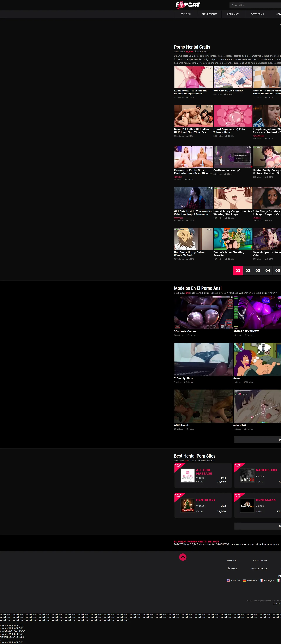Click the Deutsch German flag icon
This screenshot has width=281, height=644.
[244, 580]
